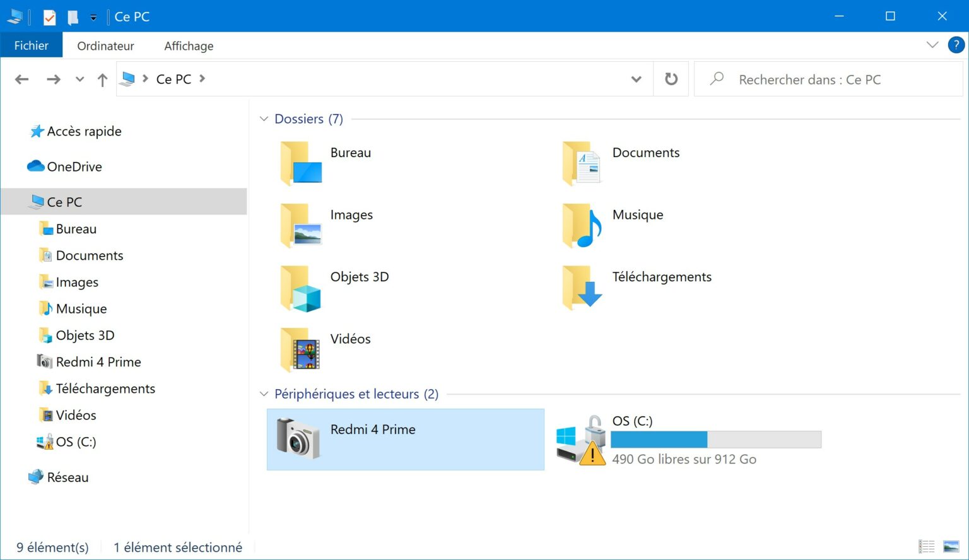Click inside the Rechercher dans Ce PC search box
The height and width of the screenshot is (560, 969).
point(811,79)
